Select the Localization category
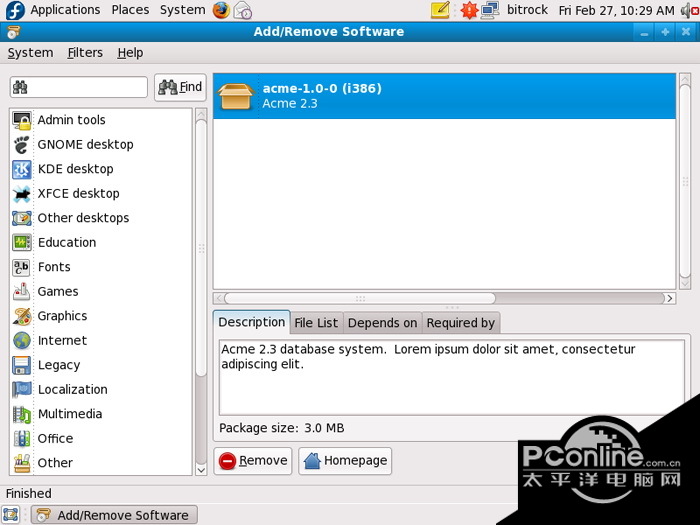 (x=101, y=389)
